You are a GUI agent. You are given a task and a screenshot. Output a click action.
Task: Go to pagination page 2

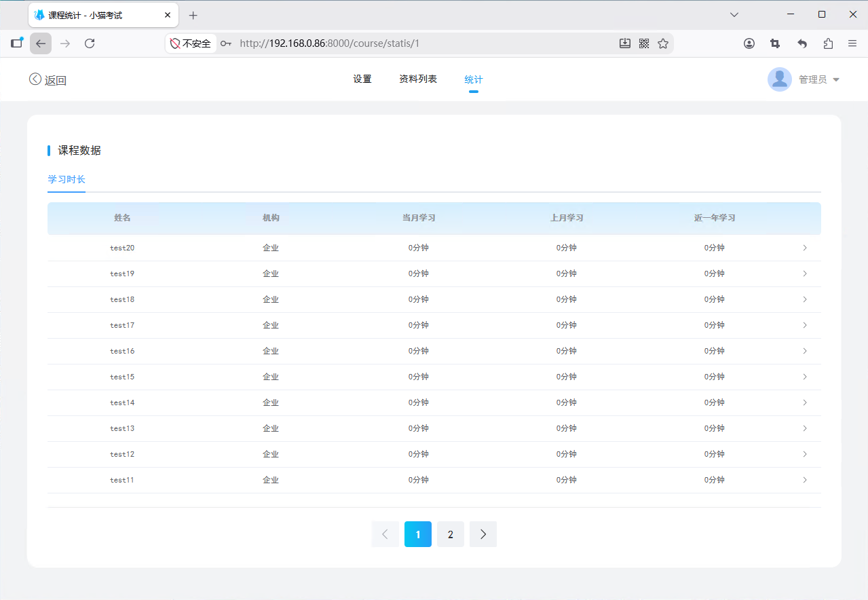451,534
